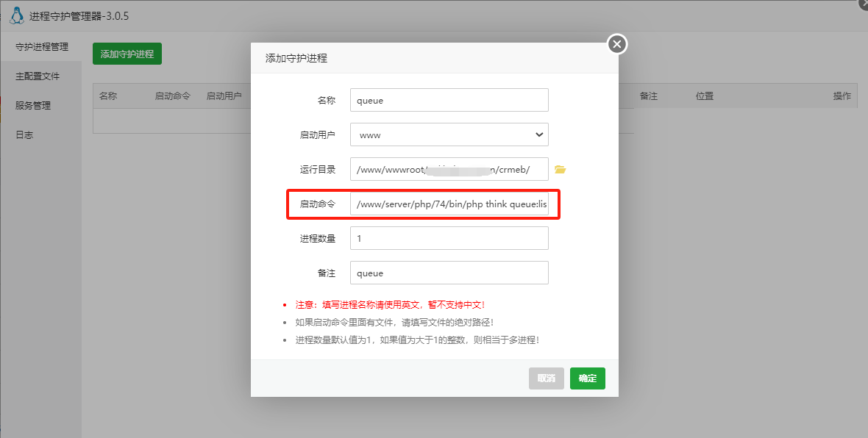Open the 启动用户 www dropdown
This screenshot has width=868, height=438.
coord(449,134)
